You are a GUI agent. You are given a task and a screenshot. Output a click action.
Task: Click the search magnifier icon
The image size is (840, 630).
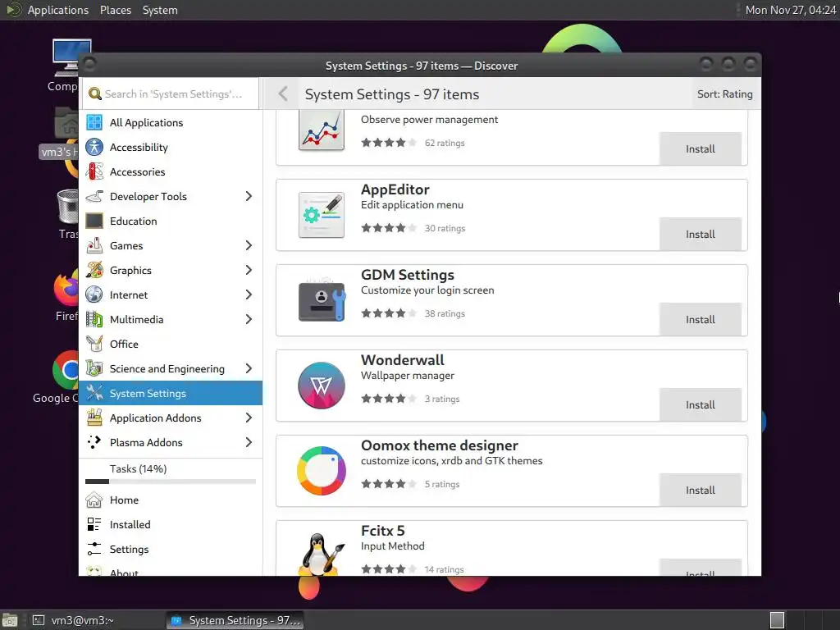pos(95,94)
